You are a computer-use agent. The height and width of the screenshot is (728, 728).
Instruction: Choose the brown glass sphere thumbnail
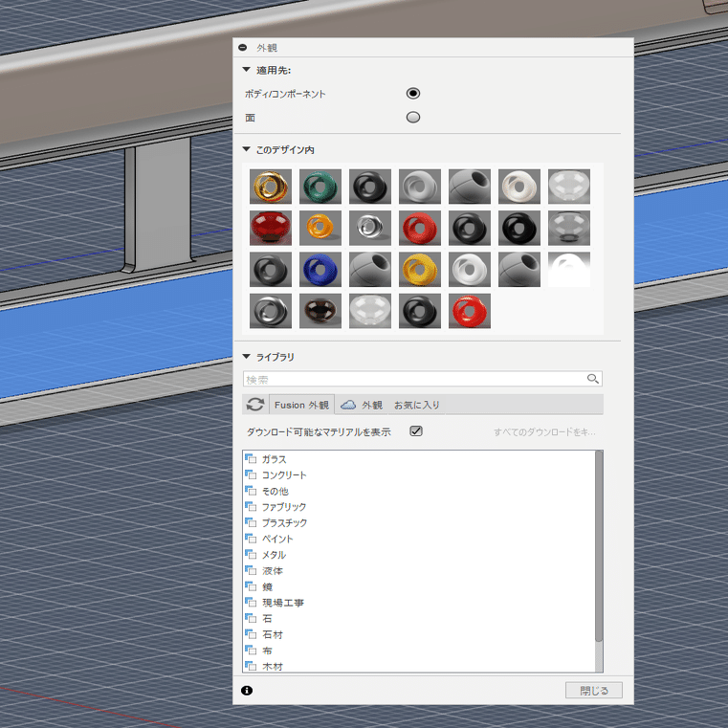click(x=320, y=311)
